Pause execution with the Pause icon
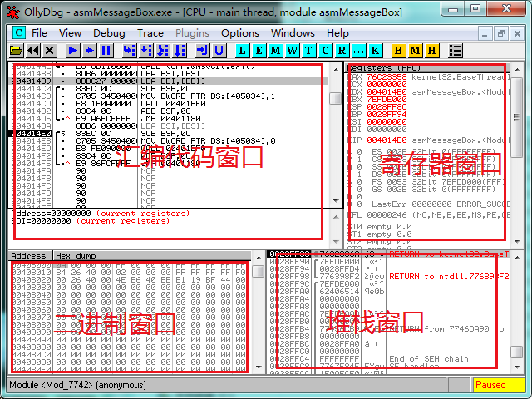 pos(106,51)
